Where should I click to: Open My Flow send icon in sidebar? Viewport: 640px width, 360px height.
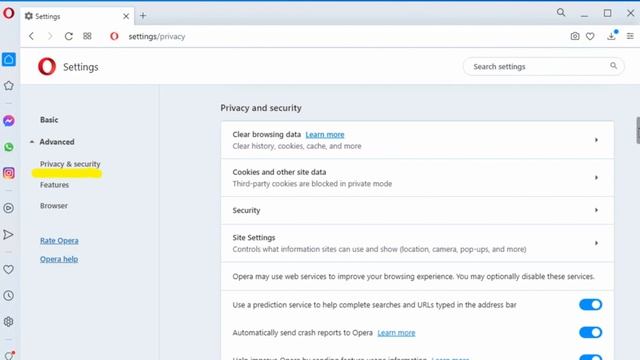(8, 235)
